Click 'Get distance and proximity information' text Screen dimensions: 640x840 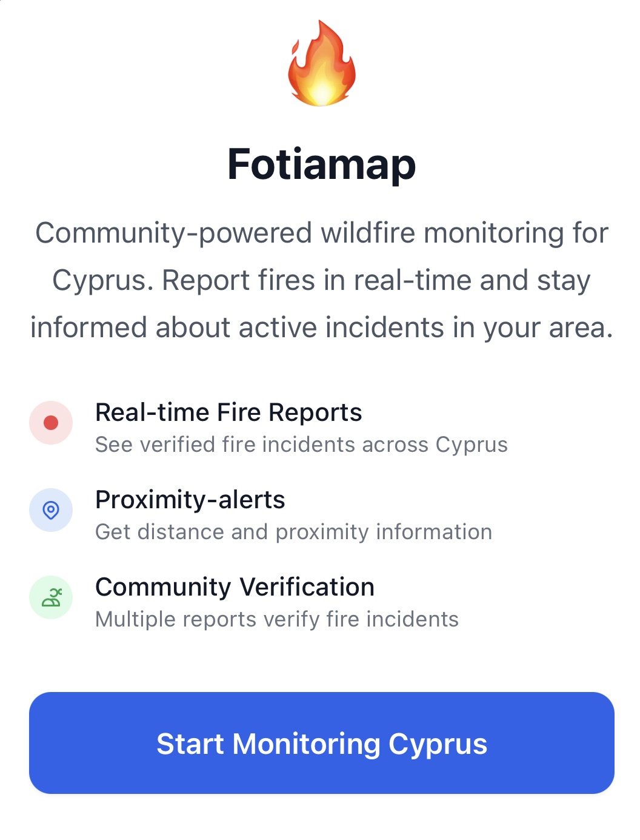pos(294,532)
